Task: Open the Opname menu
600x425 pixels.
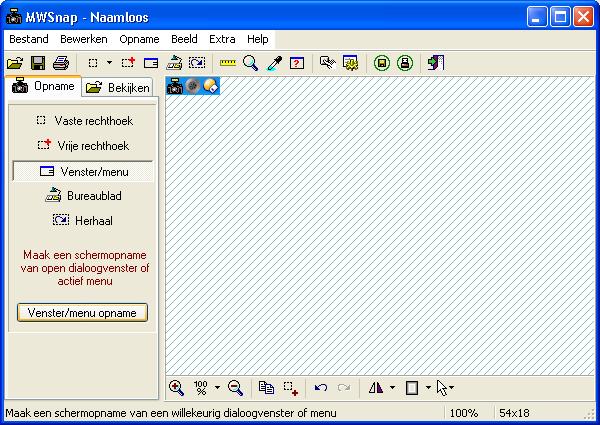Action: point(139,39)
